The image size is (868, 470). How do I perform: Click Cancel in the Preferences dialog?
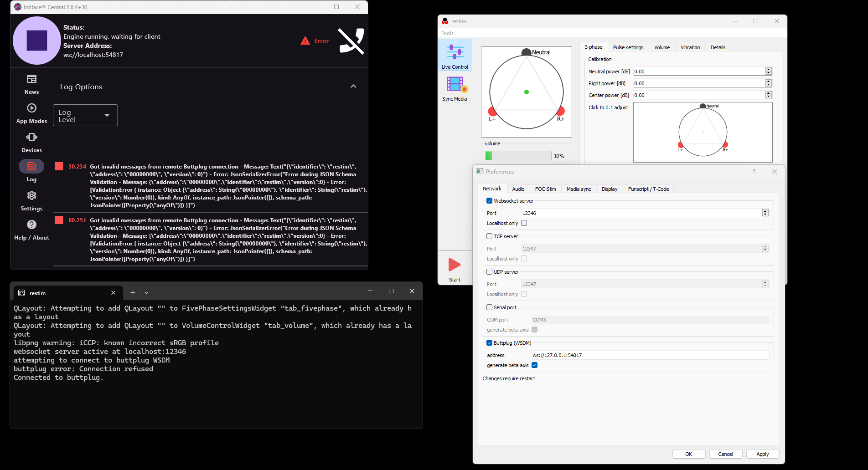coord(726,454)
